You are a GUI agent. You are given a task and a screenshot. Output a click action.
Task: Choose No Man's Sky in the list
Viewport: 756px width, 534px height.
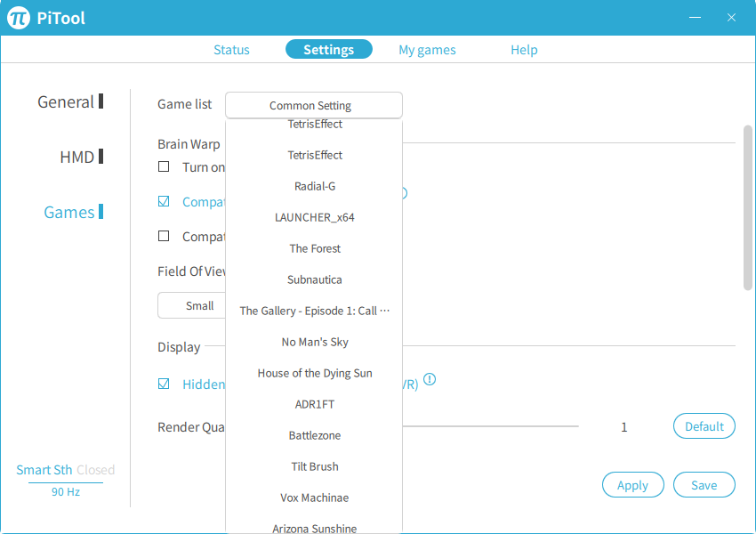click(x=314, y=342)
